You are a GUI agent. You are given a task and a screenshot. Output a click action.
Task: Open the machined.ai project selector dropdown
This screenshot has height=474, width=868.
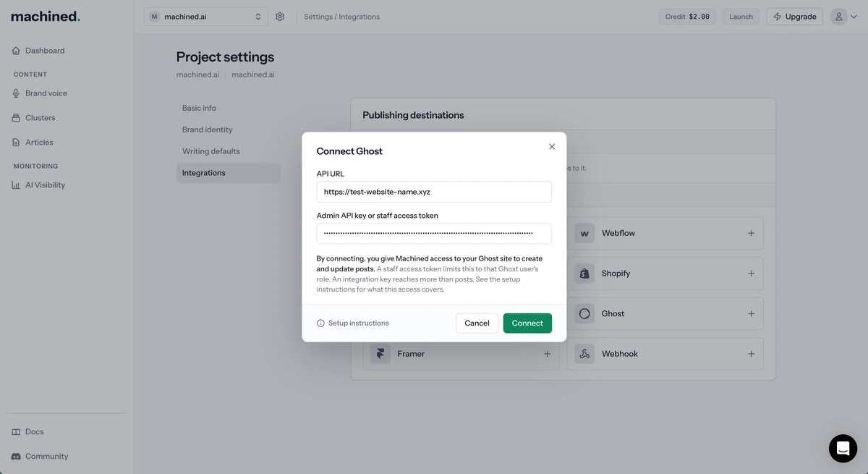205,17
